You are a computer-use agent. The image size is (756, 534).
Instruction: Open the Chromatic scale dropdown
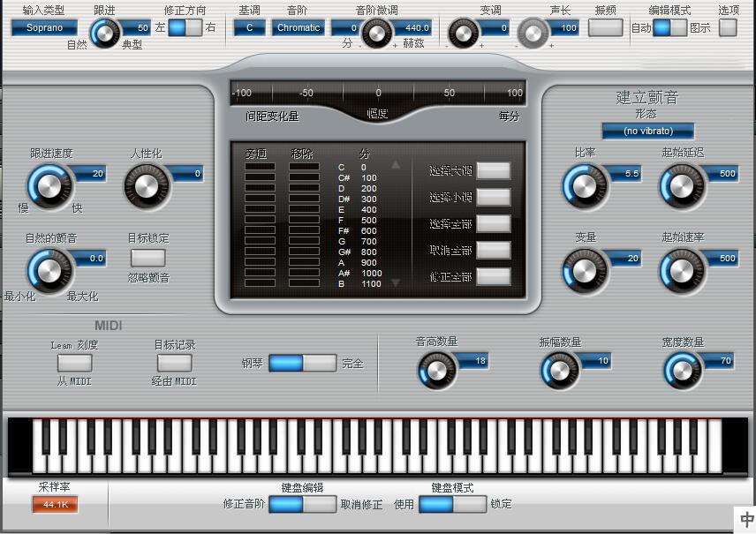298,27
